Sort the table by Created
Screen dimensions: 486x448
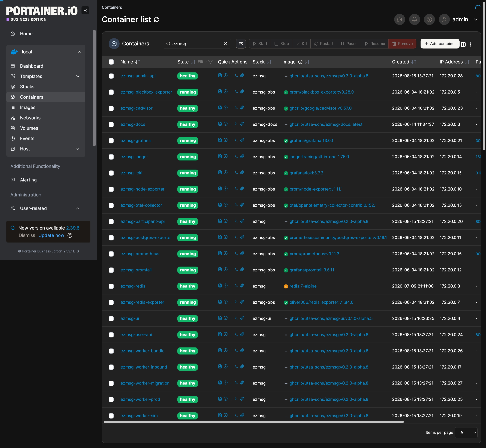tap(404, 62)
